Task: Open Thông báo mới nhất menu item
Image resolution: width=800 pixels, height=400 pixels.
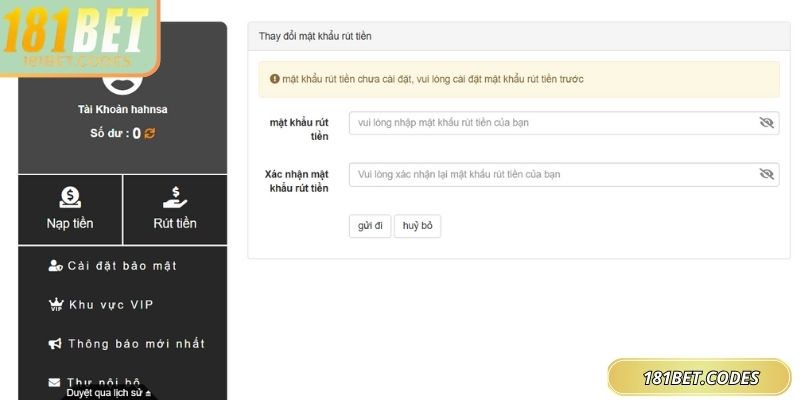Action: coord(127,344)
